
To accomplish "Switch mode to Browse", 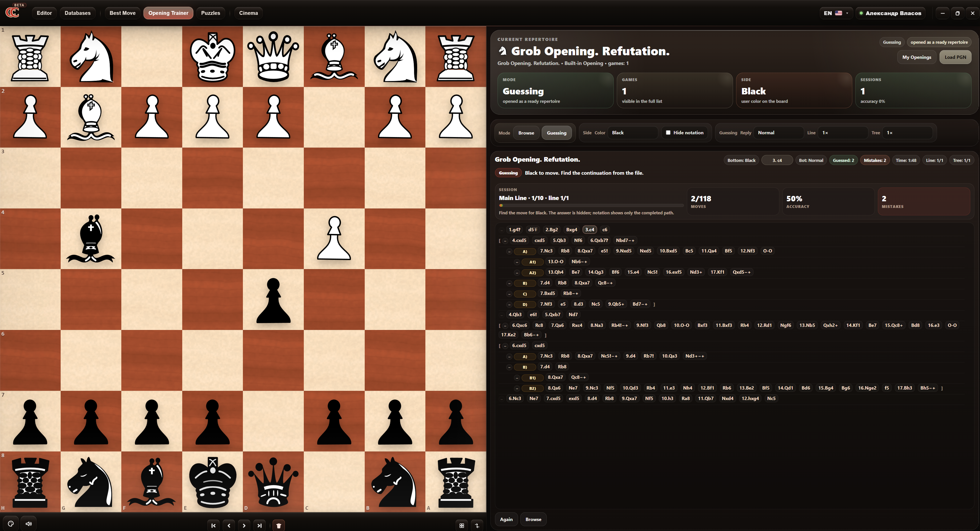I will coord(526,133).
